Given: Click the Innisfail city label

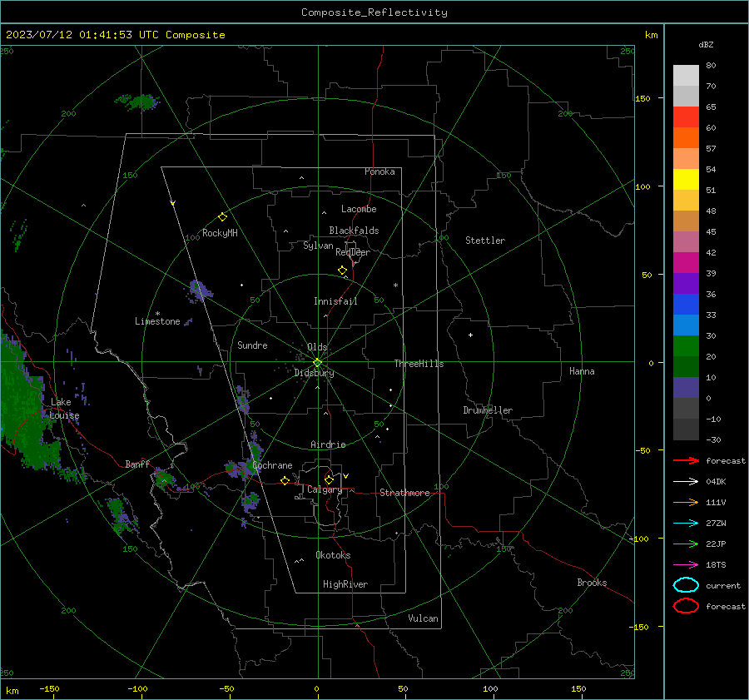Looking at the screenshot, I should tap(335, 301).
